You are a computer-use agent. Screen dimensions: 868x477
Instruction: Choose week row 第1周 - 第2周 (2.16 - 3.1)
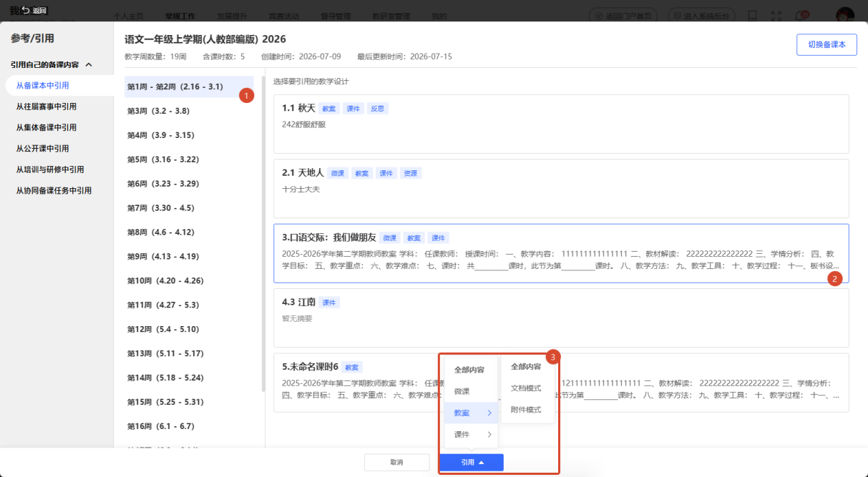point(189,87)
